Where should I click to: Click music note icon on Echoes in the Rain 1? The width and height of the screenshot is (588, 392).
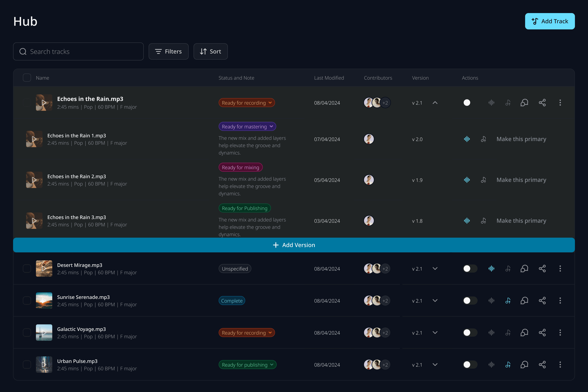[483, 139]
